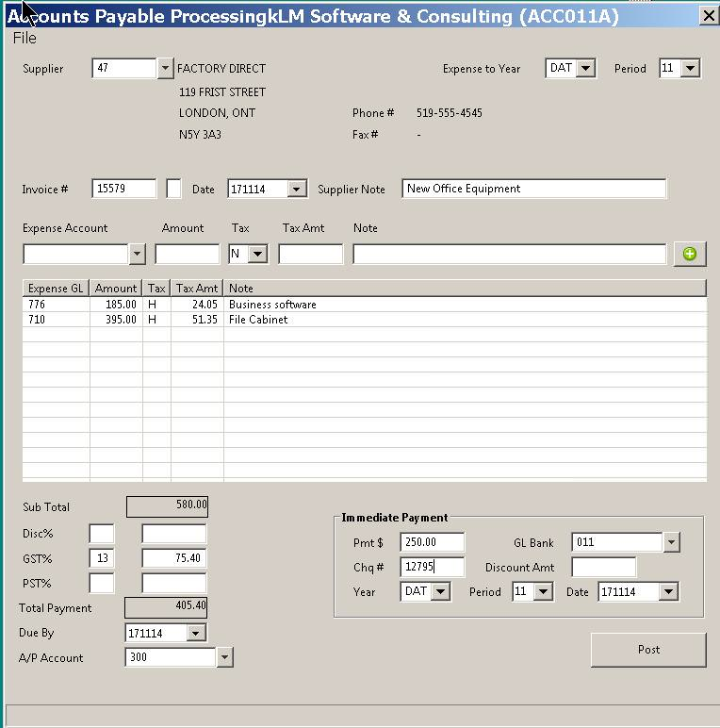Screen dimensions: 720x728
Task: Click the PST amount field
Action: point(174,583)
